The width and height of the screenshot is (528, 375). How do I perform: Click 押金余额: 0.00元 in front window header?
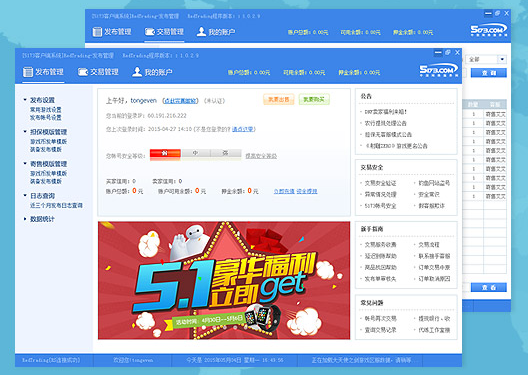(359, 72)
